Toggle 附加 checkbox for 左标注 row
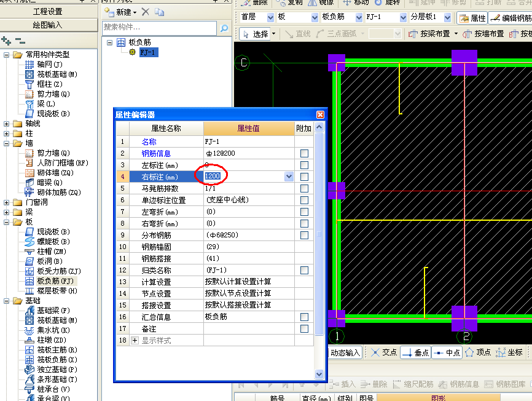Screen dimensions: 532x401 click(304, 165)
